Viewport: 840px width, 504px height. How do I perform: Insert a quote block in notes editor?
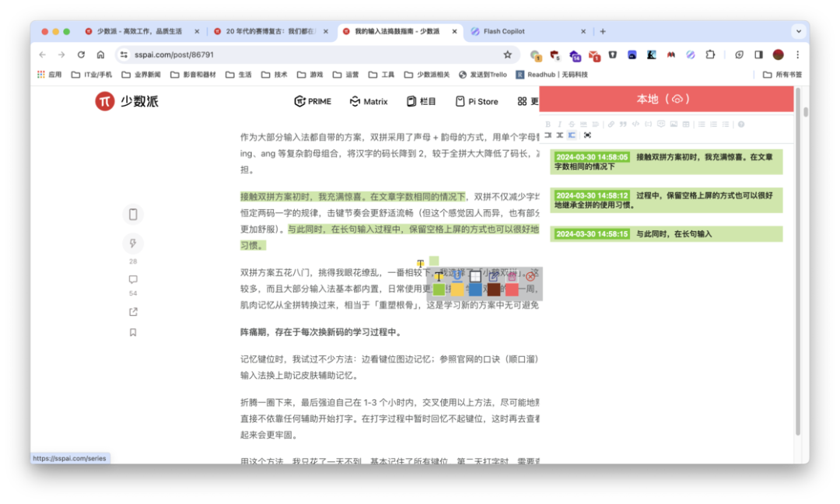623,124
